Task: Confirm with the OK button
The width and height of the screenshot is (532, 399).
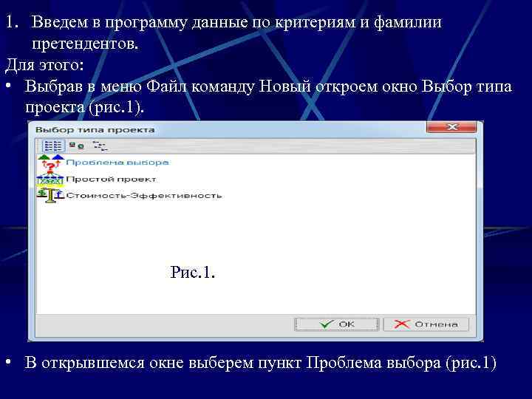Action: pos(337,324)
